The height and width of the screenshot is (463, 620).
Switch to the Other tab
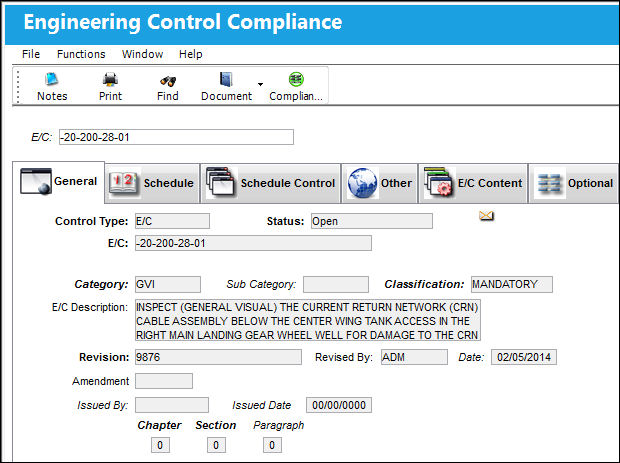click(x=380, y=183)
